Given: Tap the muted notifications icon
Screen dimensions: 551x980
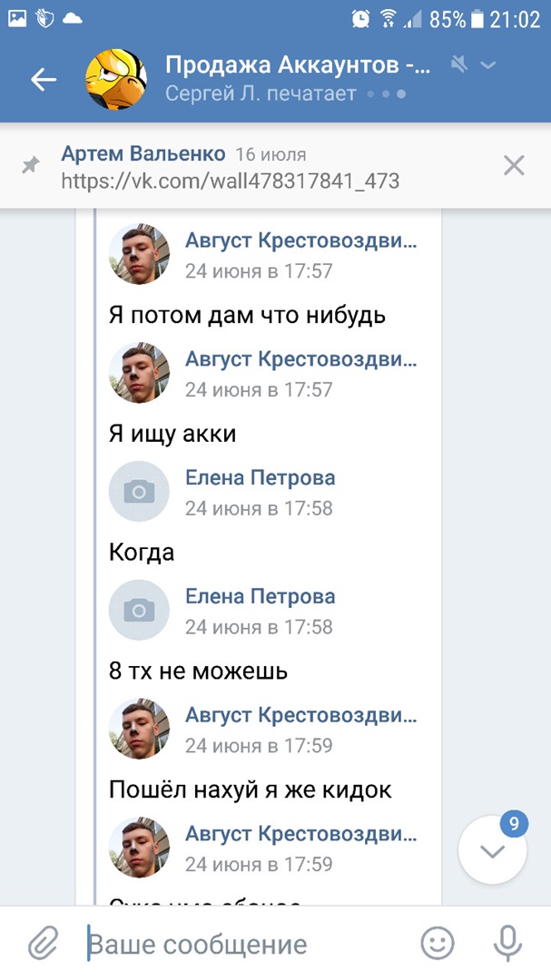Looking at the screenshot, I should tap(460, 64).
